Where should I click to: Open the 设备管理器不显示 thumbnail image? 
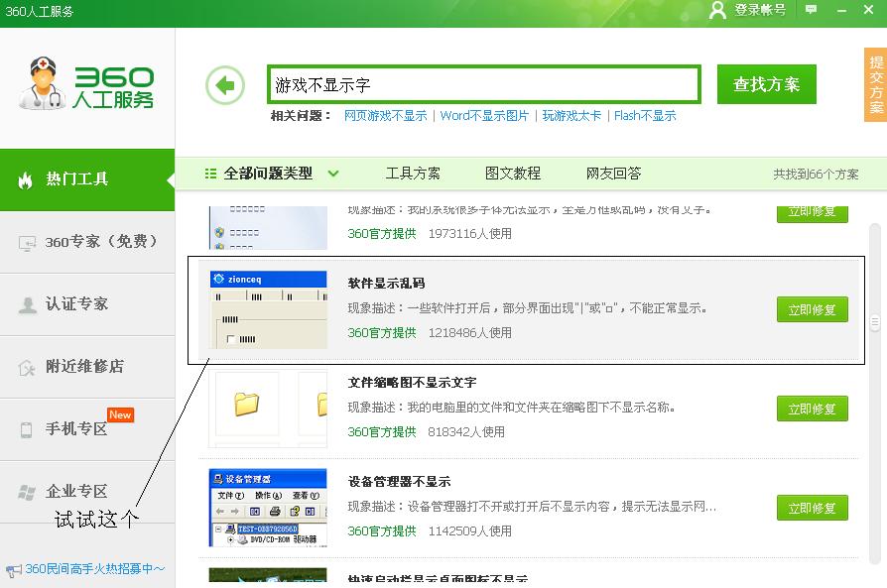pyautogui.click(x=268, y=508)
